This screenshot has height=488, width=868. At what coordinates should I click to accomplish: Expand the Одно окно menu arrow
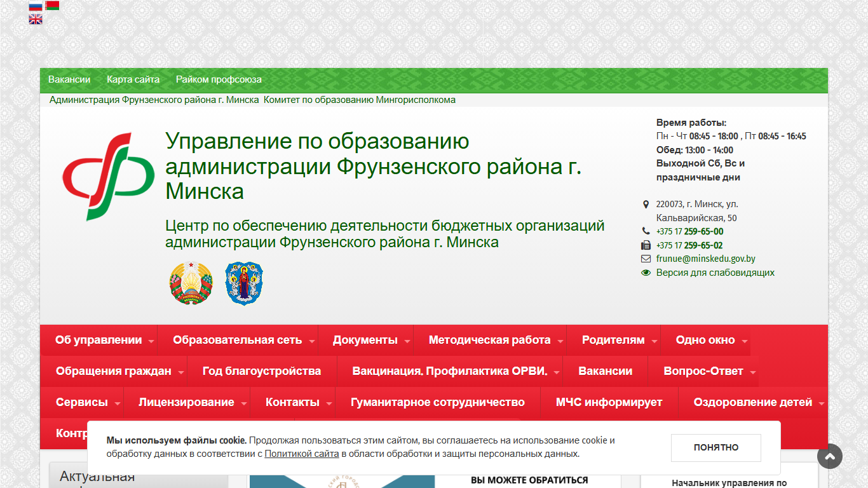point(745,341)
